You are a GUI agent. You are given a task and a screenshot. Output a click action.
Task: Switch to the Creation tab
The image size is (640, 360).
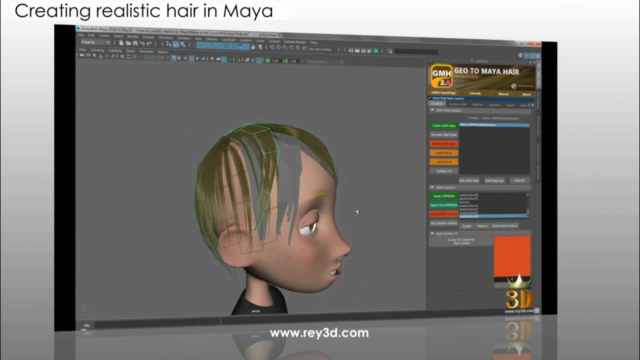coord(437,104)
